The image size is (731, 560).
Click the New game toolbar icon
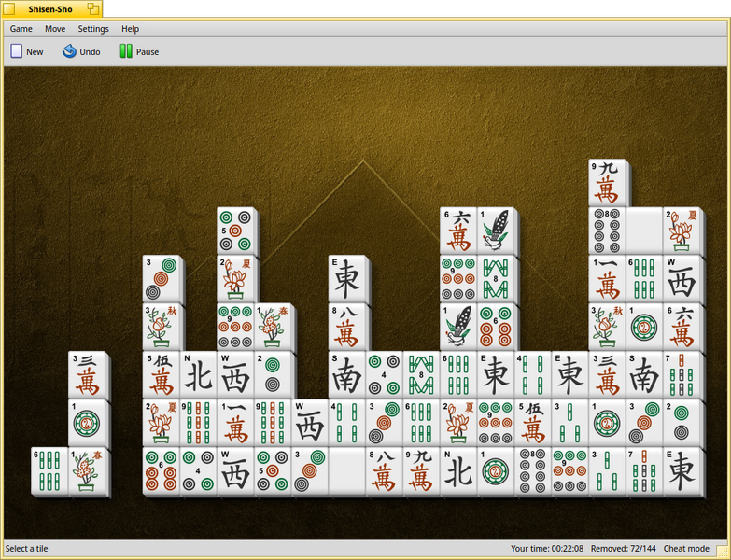[x=16, y=51]
